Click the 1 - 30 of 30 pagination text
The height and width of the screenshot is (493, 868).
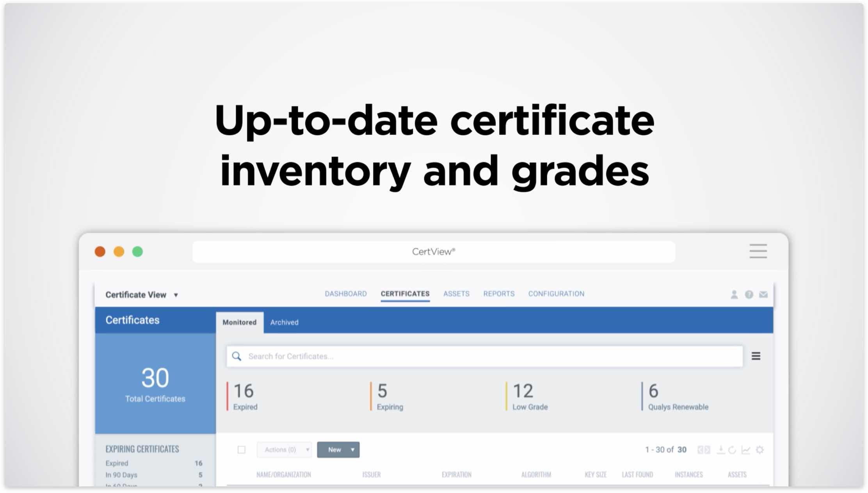click(x=665, y=450)
